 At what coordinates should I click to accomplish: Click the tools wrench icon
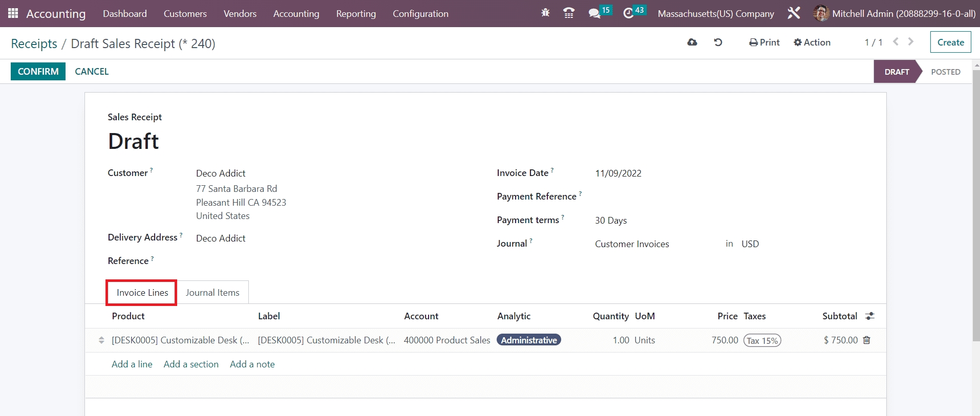794,13
